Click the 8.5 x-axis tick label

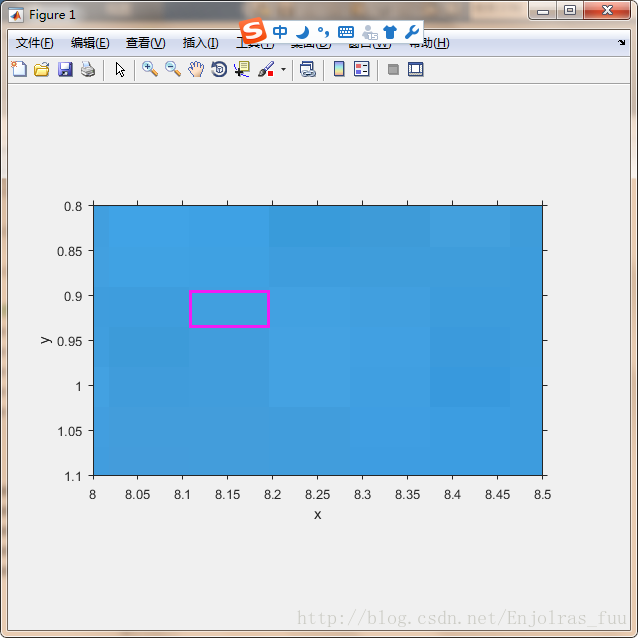point(542,494)
